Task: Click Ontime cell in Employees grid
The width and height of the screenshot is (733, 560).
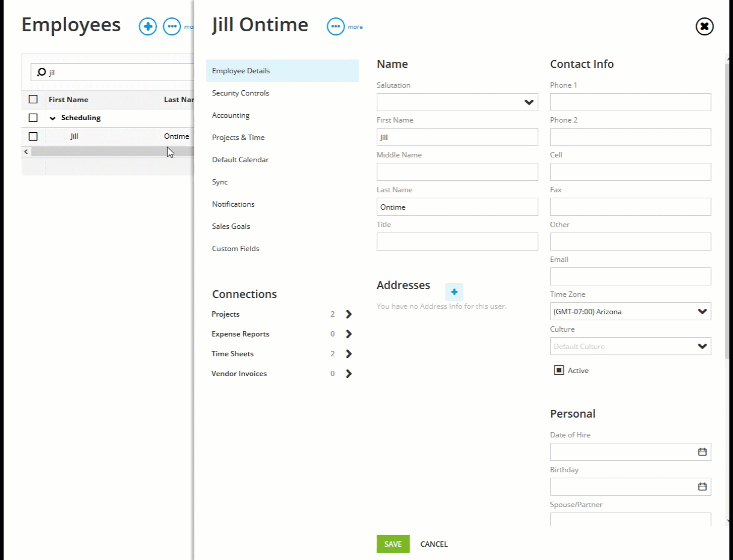Action: [x=177, y=136]
